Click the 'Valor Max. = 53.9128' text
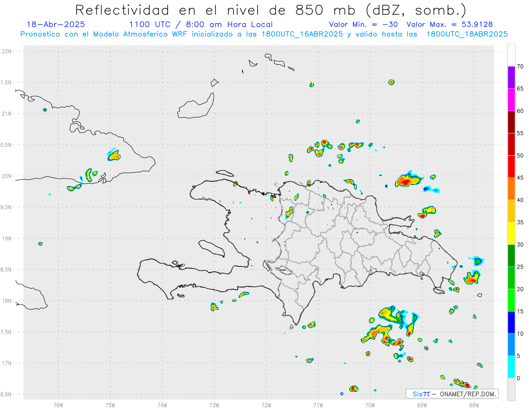This screenshot has width=532, height=411. coord(450,24)
